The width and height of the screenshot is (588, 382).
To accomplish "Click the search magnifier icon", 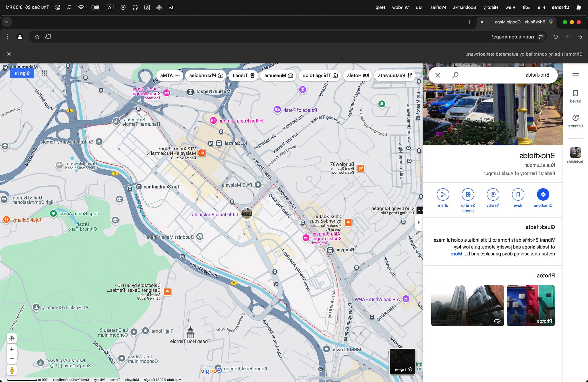I will click(x=455, y=75).
